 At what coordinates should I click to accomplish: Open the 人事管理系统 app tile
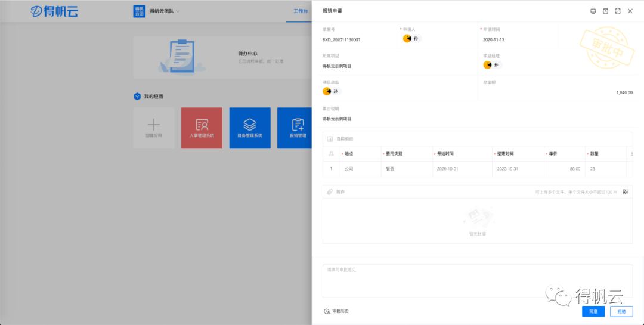(202, 128)
